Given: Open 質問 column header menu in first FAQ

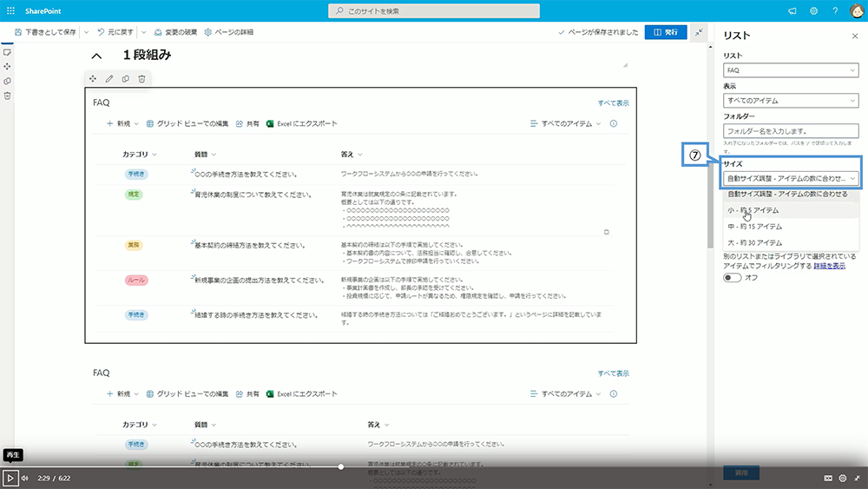Looking at the screenshot, I should coord(205,155).
